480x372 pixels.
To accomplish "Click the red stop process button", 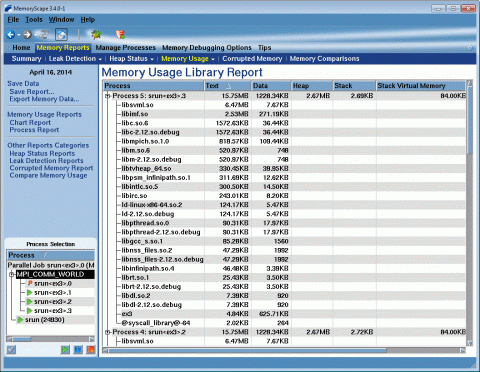I will [90, 349].
